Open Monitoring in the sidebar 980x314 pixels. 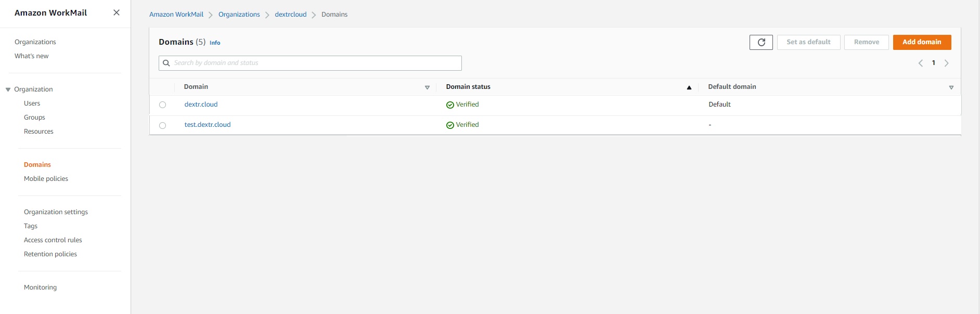(41, 287)
